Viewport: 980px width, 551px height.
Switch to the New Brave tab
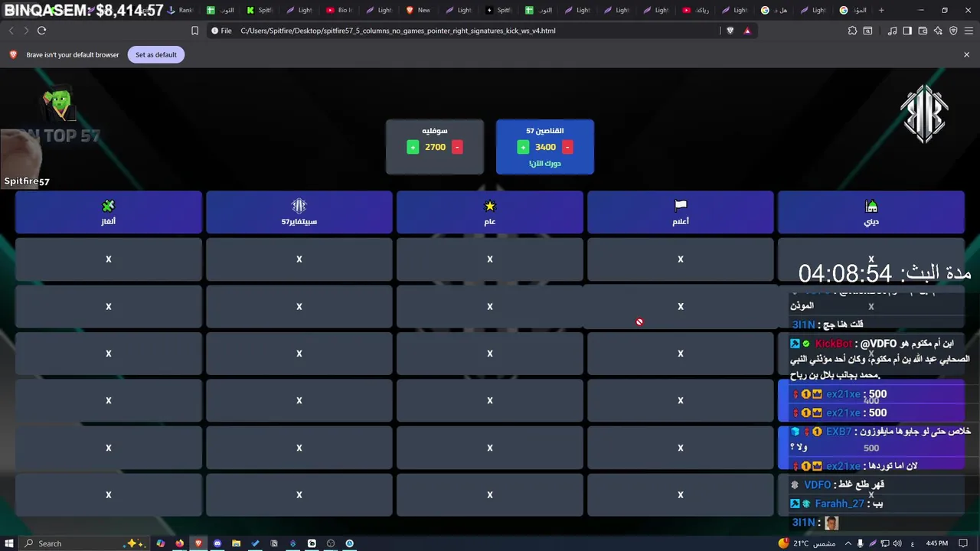[x=420, y=10]
